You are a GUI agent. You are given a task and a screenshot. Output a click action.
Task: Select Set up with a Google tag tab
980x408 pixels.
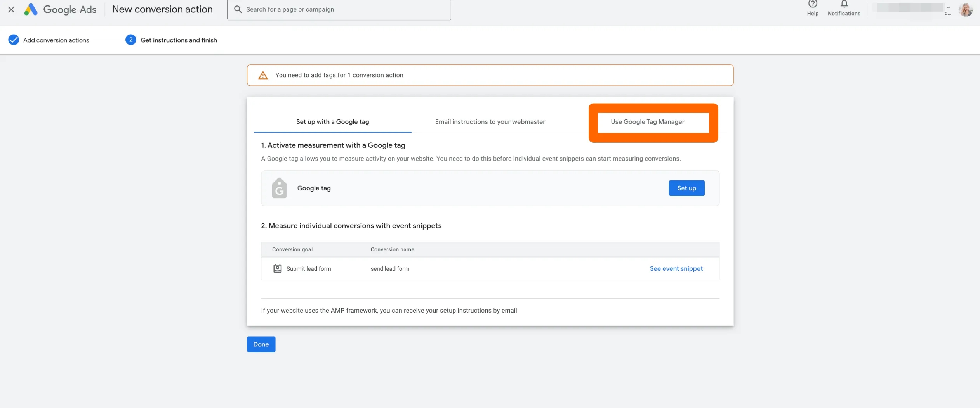click(x=333, y=122)
